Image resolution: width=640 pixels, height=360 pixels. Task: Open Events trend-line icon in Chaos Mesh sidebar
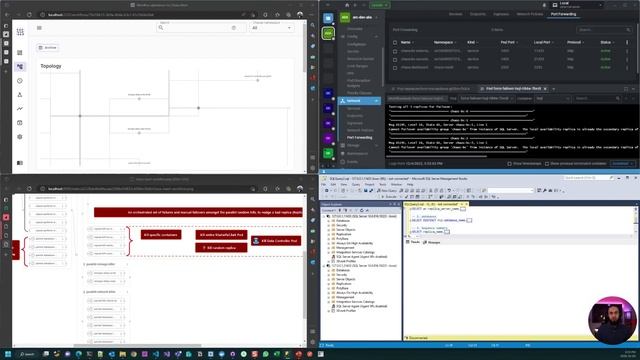point(20,109)
